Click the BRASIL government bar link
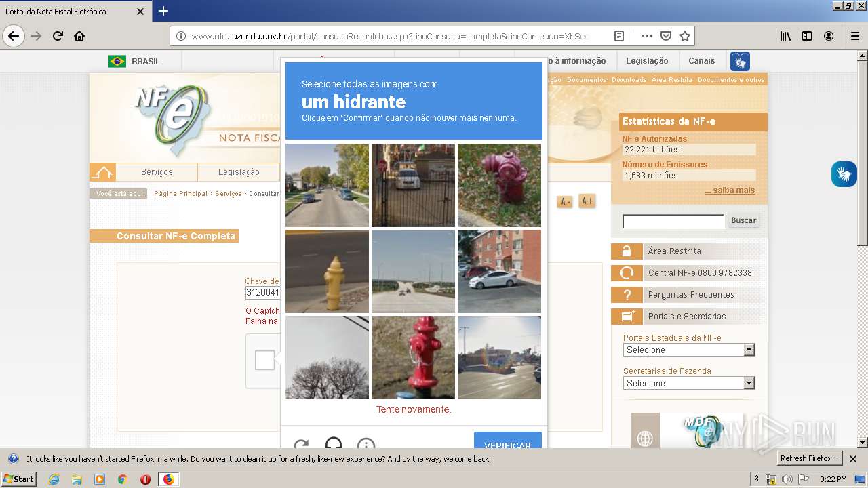This screenshot has height=488, width=868. point(134,61)
